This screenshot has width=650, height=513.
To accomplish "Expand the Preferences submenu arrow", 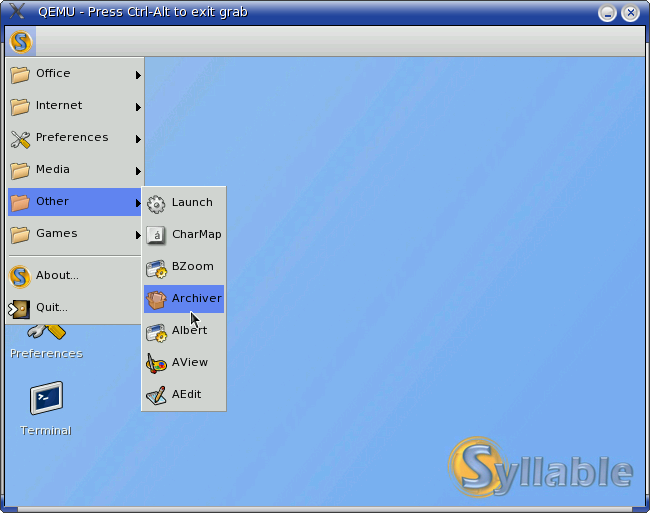I will pyautogui.click(x=138, y=139).
